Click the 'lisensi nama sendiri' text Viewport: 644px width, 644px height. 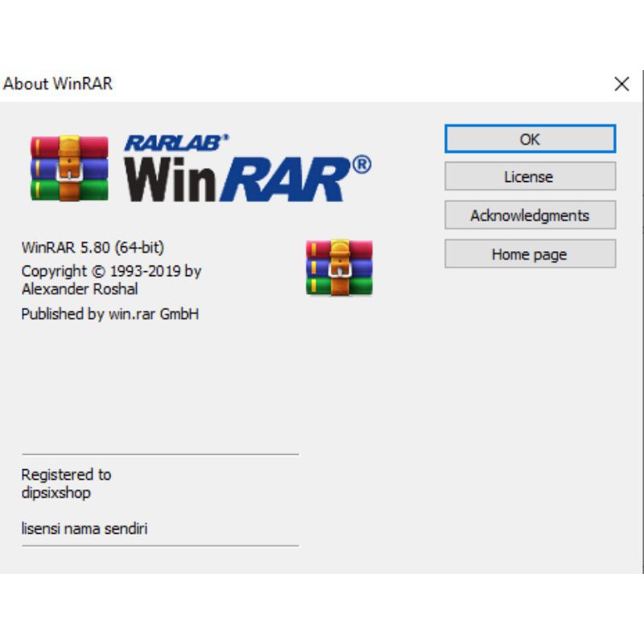point(85,529)
